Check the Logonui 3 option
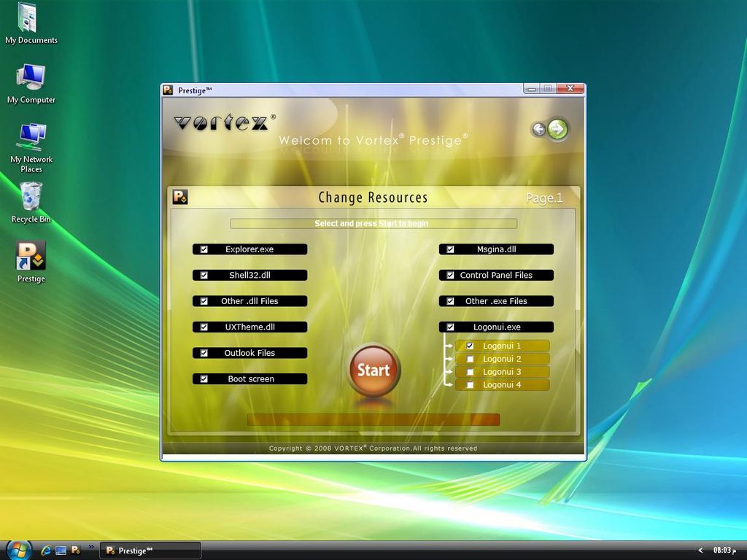Viewport: 747px width, 560px height. click(470, 372)
